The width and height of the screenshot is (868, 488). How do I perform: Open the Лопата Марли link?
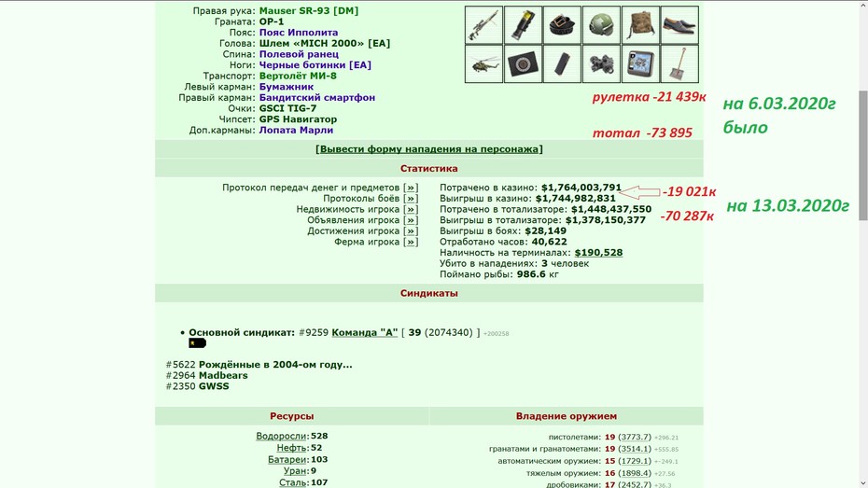[296, 130]
